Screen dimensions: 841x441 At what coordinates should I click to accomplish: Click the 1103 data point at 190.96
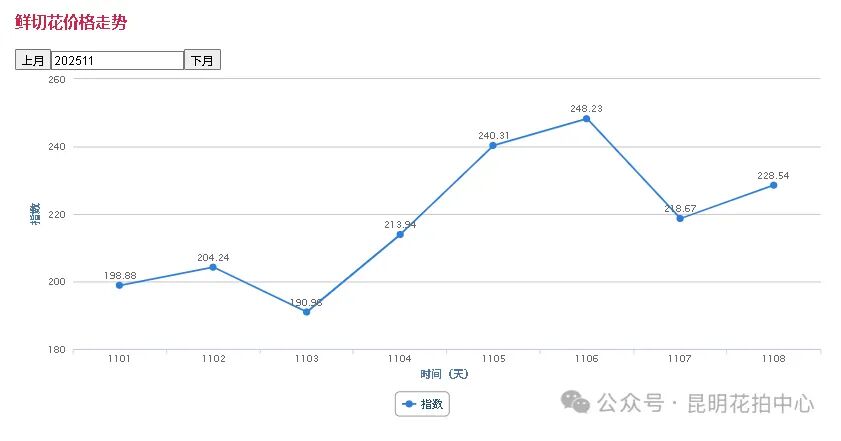306,312
